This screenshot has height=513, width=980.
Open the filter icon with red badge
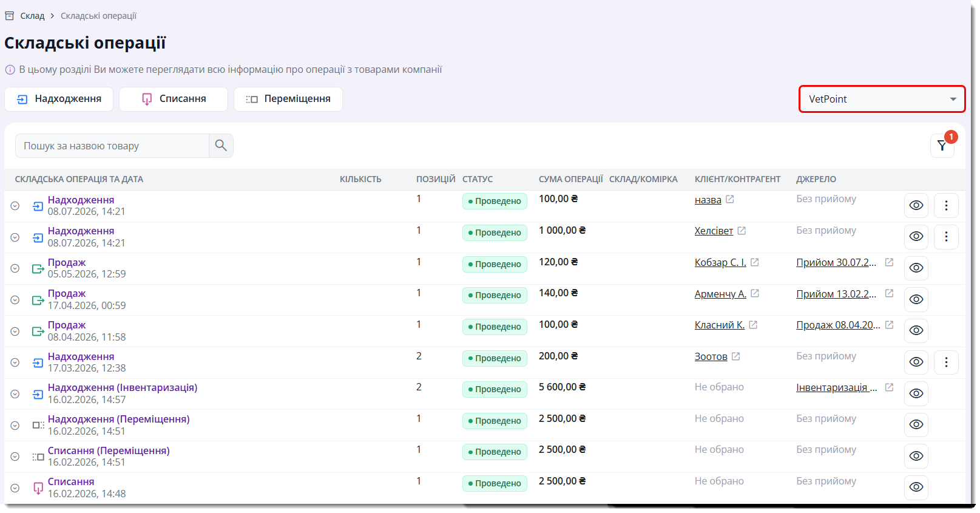pos(942,146)
